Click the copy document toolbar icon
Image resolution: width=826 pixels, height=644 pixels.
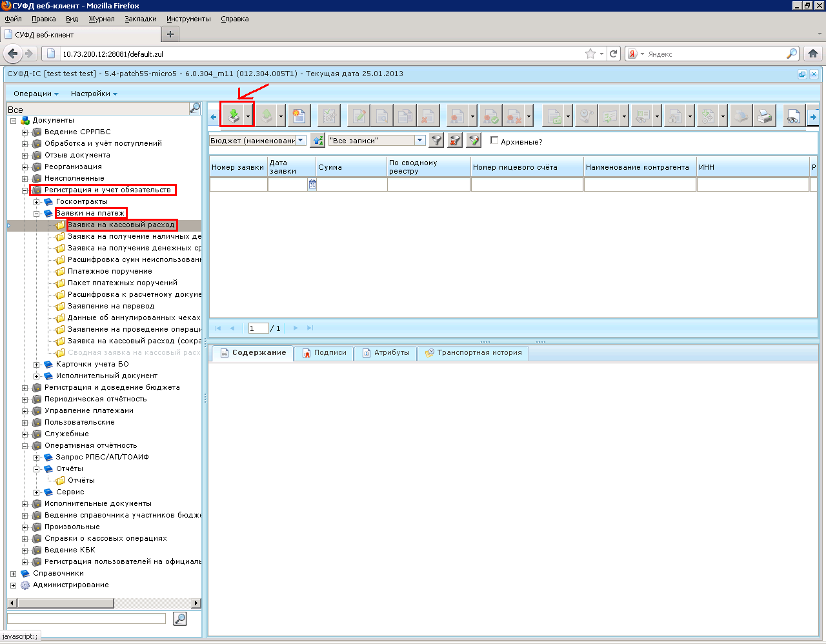[405, 116]
